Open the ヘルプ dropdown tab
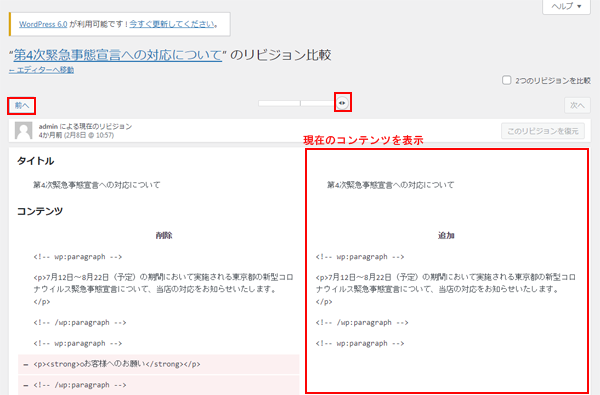 [x=566, y=7]
